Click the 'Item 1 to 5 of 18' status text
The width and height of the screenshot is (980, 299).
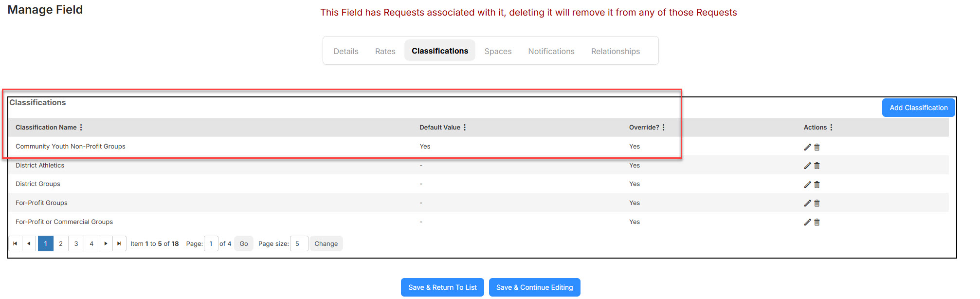pyautogui.click(x=155, y=243)
